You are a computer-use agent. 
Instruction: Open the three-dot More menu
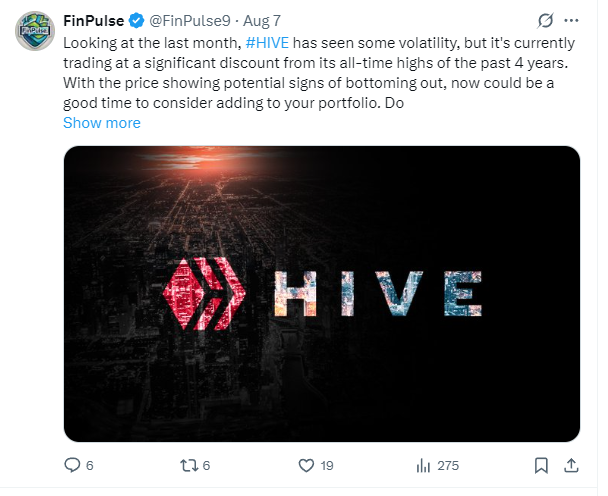point(571,21)
